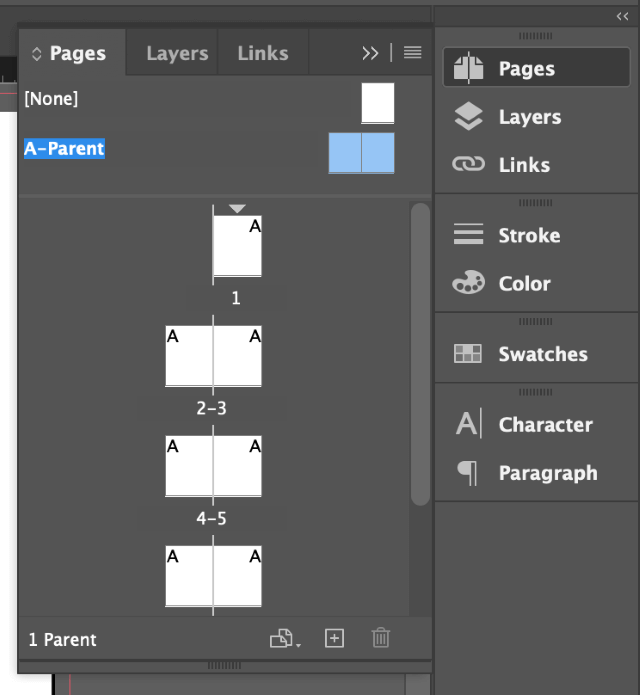The image size is (640, 695).
Task: Collapse the dock with double-arrow icon
Action: (x=622, y=17)
